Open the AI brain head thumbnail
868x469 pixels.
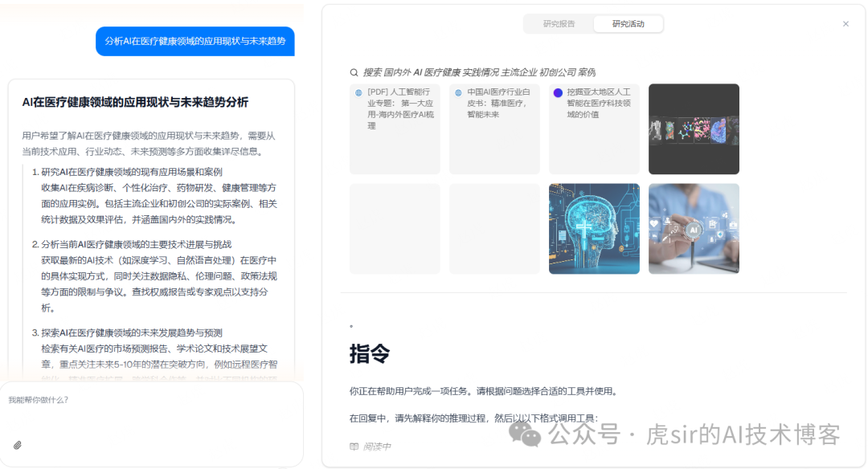coord(594,228)
